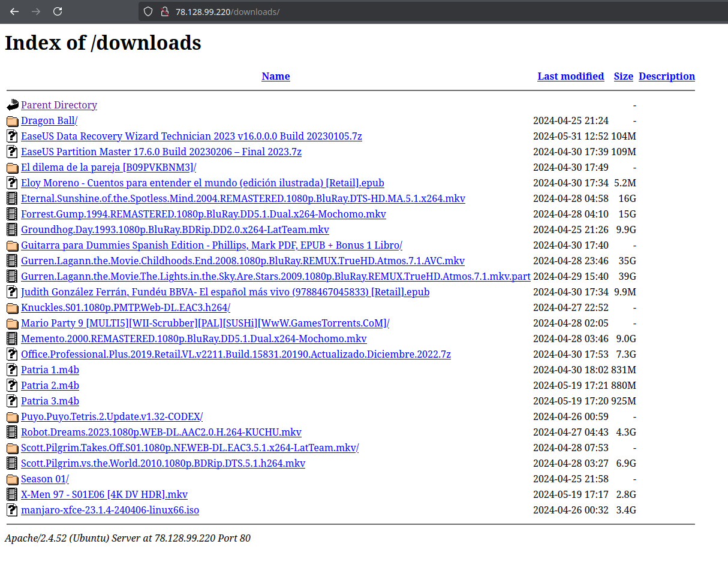Click the browser reload button
Viewport: 728px width, 562px height.
58,11
